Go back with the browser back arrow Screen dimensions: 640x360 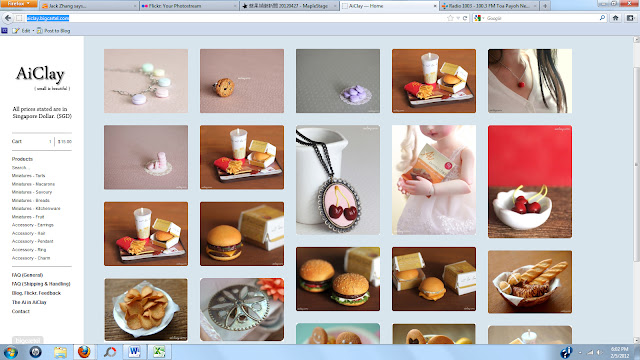coord(8,18)
